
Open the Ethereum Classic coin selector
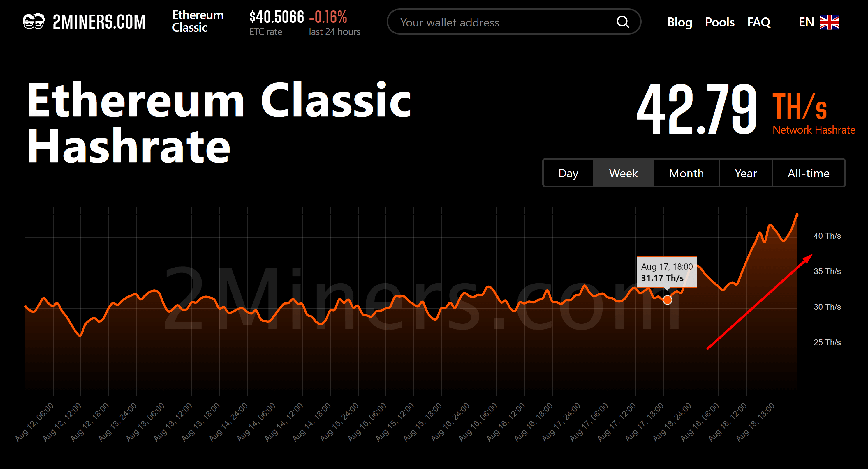pyautogui.click(x=198, y=22)
